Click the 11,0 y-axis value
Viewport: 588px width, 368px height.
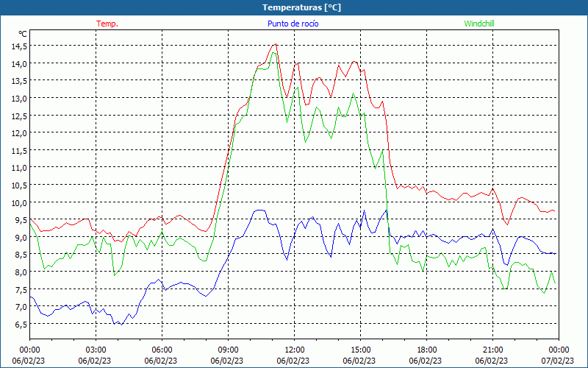(19, 168)
